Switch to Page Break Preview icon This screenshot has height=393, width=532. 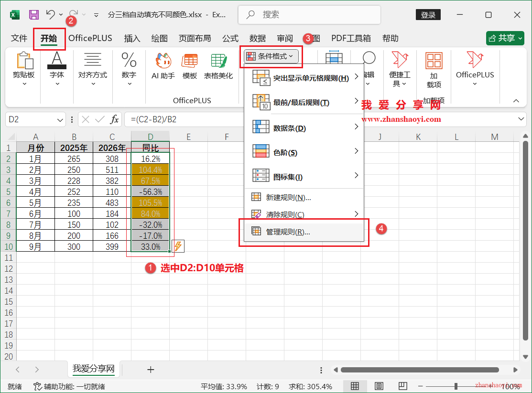coord(403,386)
